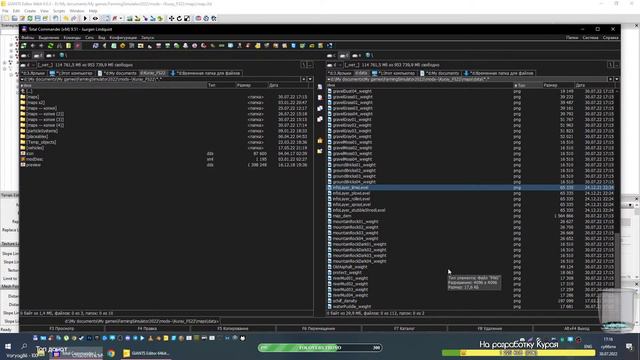Click the forward arrow in Total Commander toolbar

coord(41,46)
